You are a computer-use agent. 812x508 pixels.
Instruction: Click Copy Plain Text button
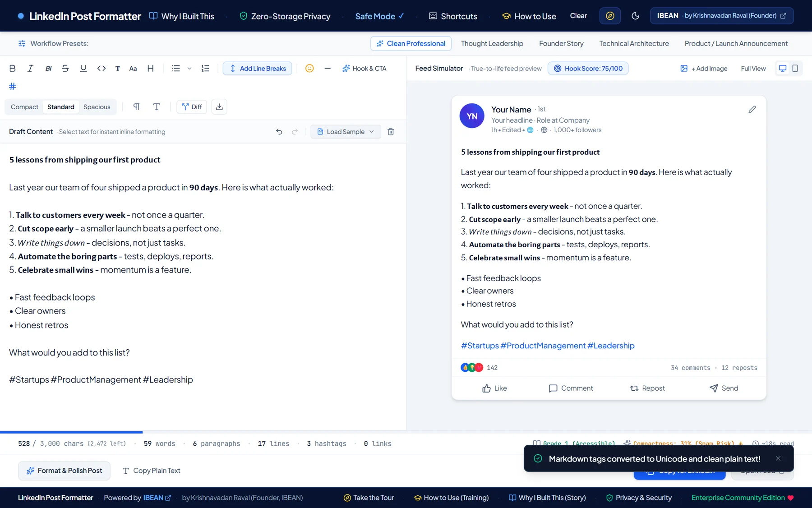[x=151, y=471]
